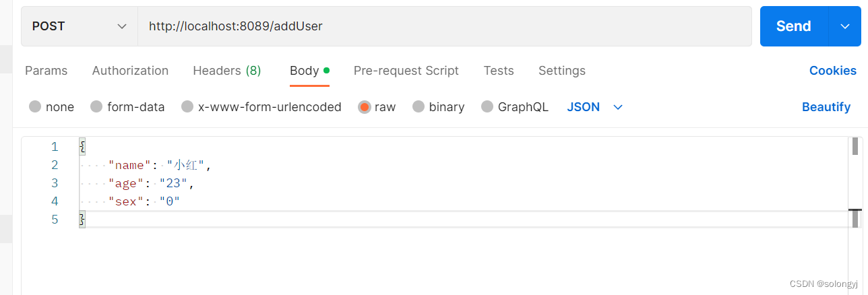Click the Cookies link
Screen dimensions: 868x295
click(833, 71)
